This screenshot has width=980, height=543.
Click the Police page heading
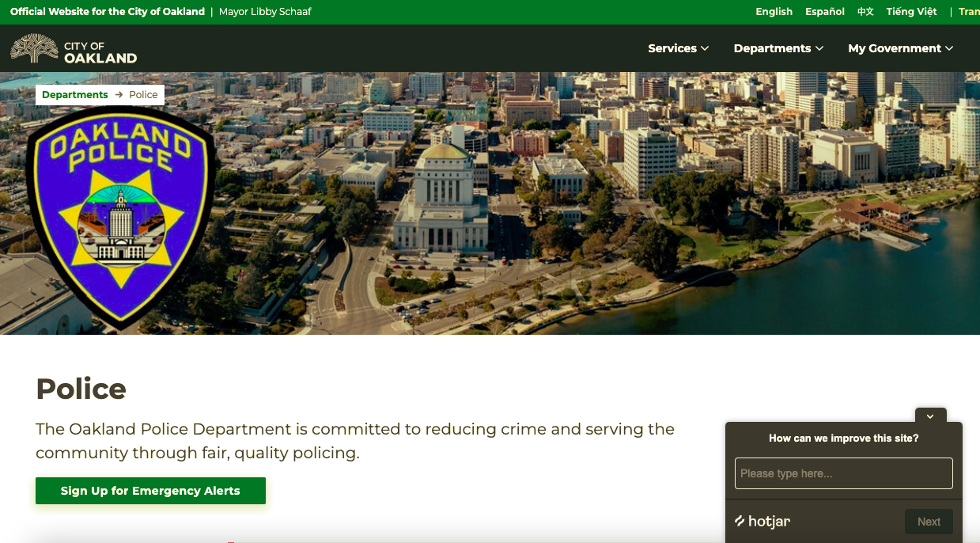[x=81, y=389]
